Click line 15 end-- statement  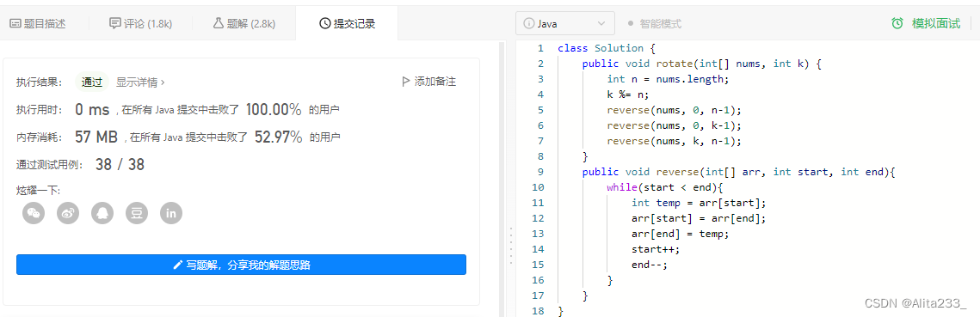pyautogui.click(x=650, y=265)
